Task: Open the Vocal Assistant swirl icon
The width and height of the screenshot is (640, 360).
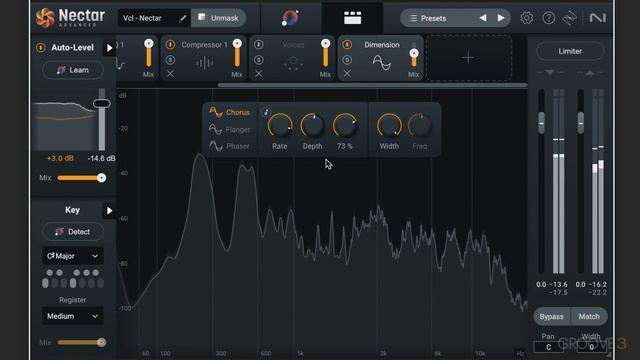Action: pos(290,18)
